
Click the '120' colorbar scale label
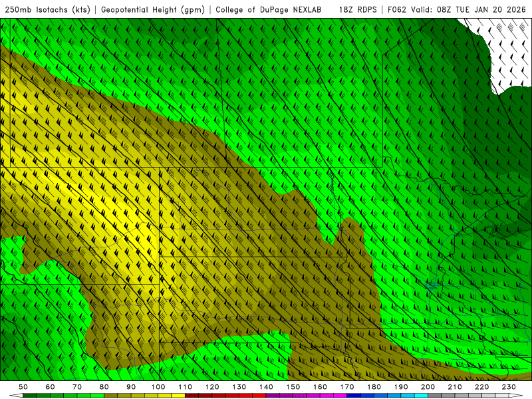click(212, 387)
